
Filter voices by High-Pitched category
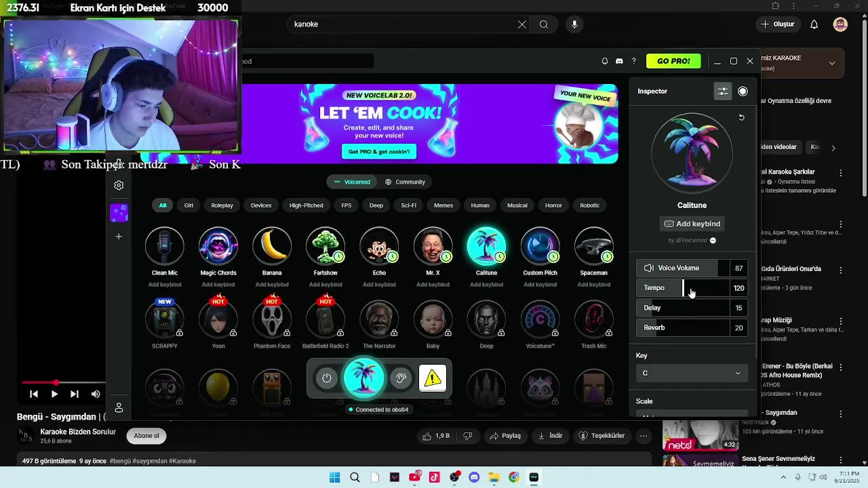coord(307,205)
